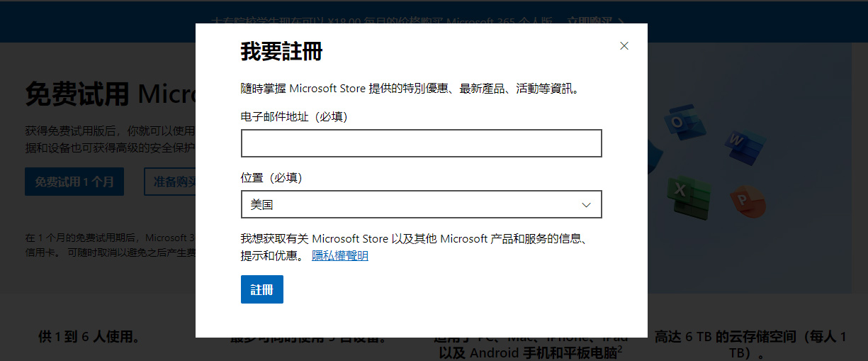Click the 位置（必填） label
868x361 pixels.
click(271, 177)
